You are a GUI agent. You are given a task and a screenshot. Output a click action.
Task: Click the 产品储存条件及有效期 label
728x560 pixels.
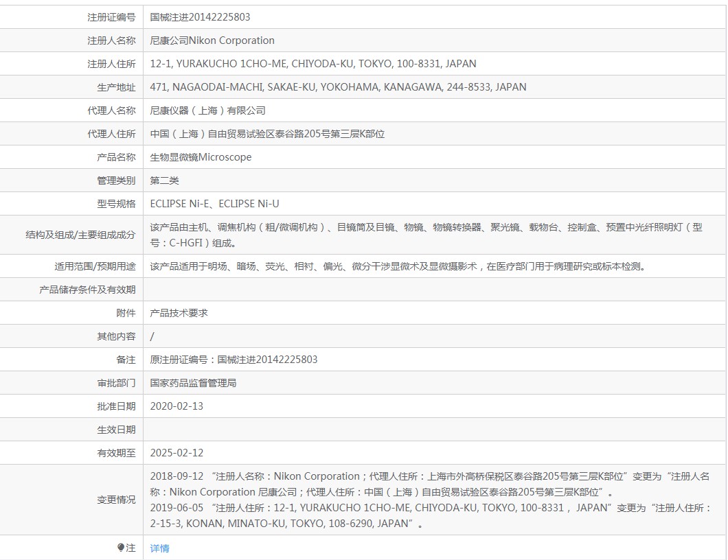coord(87,290)
